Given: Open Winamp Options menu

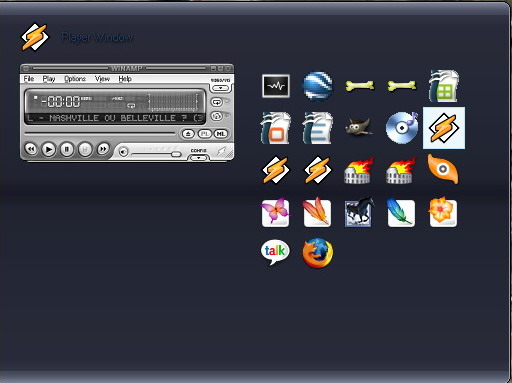Looking at the screenshot, I should click(x=75, y=79).
